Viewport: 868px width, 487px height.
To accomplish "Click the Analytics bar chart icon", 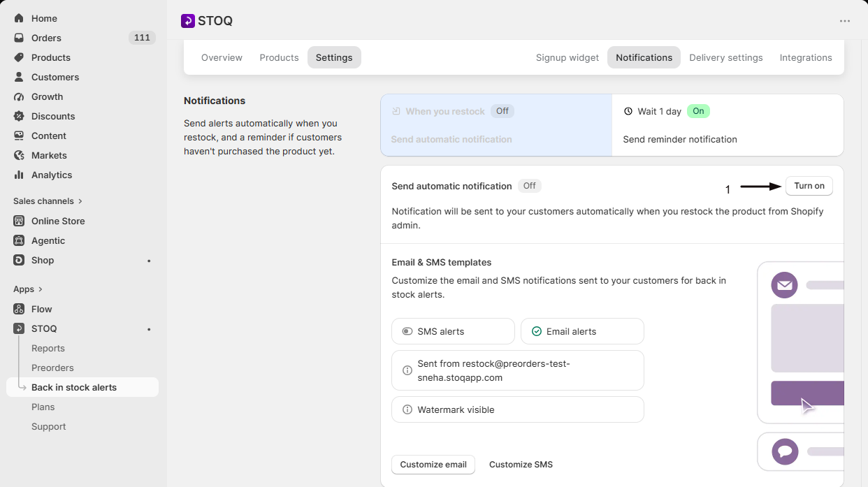I will 19,175.
